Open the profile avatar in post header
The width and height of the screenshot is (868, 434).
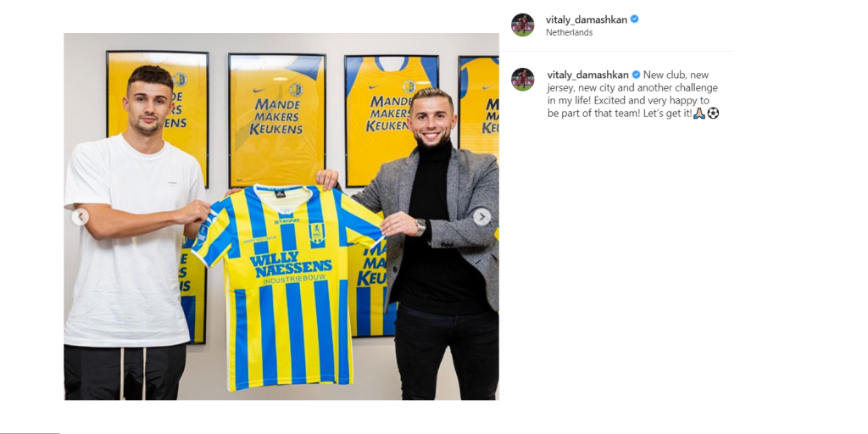point(522,25)
